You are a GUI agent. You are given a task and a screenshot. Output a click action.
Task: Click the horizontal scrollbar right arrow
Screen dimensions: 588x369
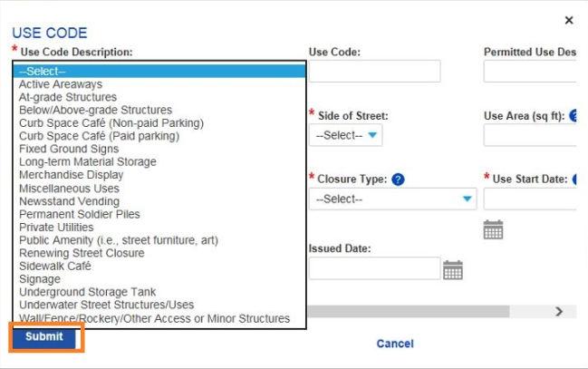[x=559, y=312]
